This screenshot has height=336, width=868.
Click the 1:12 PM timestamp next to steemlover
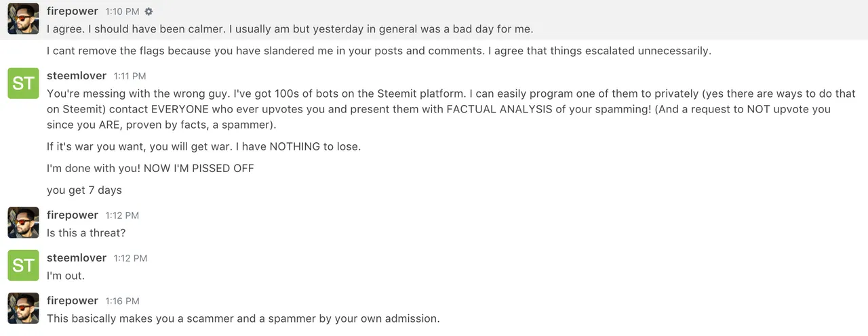[130, 258]
